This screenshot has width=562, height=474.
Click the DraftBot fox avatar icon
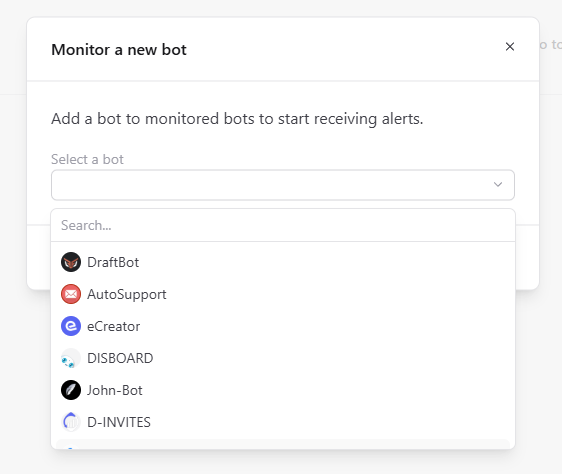click(71, 262)
